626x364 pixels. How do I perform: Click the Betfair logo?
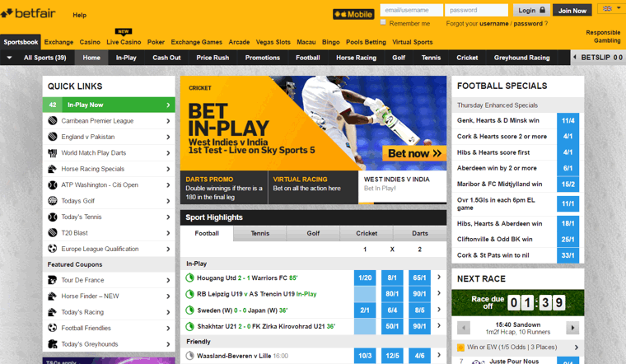28,13
